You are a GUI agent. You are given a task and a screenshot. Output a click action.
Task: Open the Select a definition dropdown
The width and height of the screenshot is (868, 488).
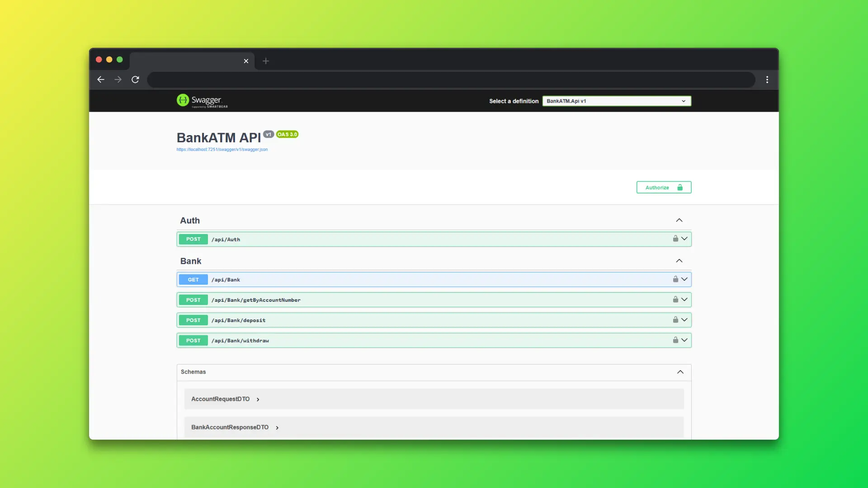click(x=616, y=101)
